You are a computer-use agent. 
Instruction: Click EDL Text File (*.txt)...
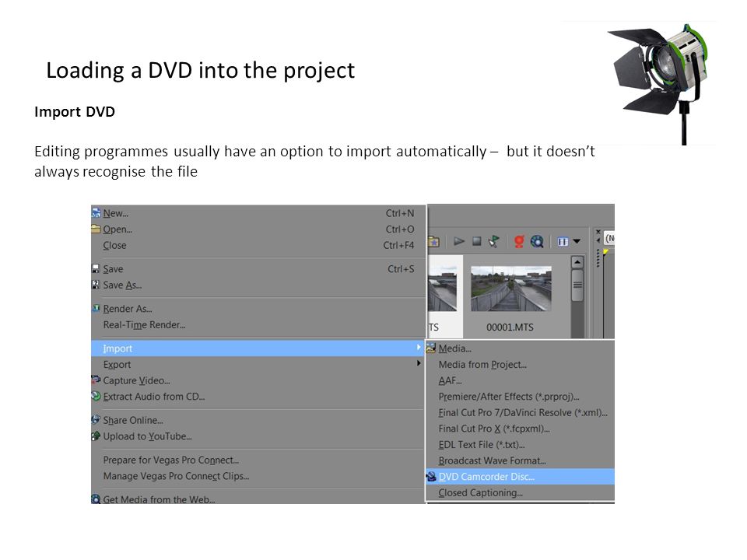click(x=521, y=445)
